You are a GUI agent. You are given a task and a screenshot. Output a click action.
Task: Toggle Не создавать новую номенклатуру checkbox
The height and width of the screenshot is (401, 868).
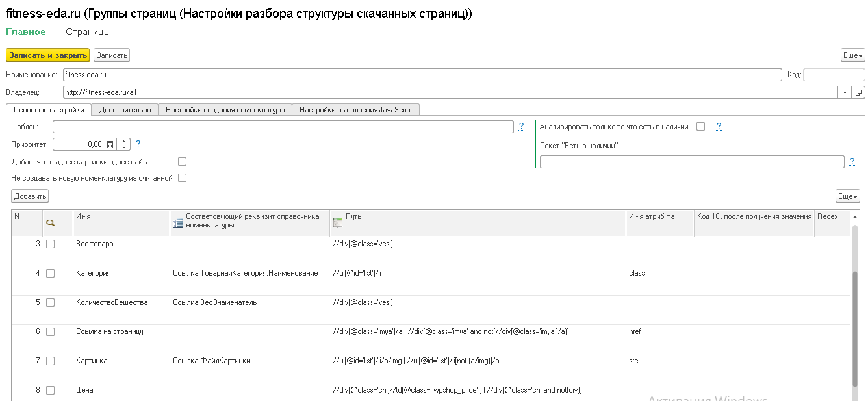coord(183,177)
